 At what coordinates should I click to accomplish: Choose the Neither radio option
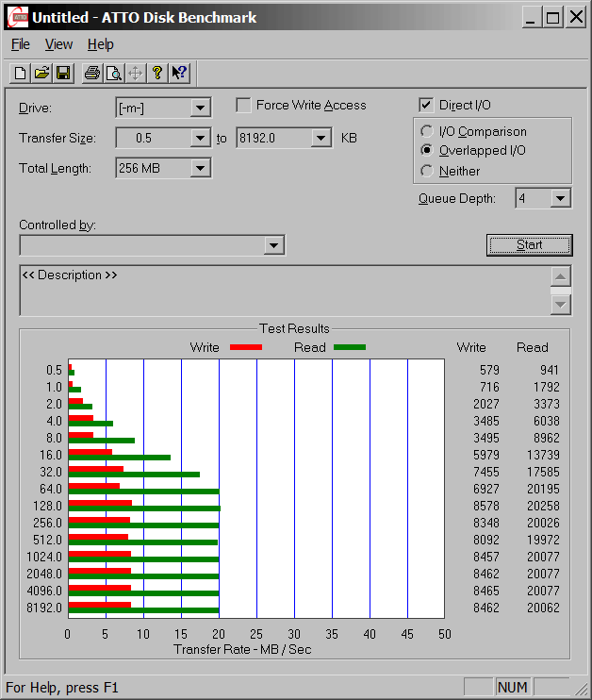(427, 171)
